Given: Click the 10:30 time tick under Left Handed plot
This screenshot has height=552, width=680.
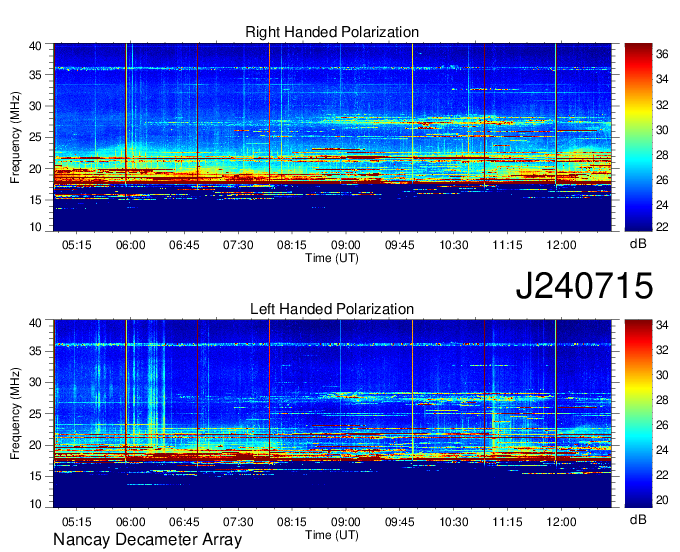Looking at the screenshot, I should point(454,522).
